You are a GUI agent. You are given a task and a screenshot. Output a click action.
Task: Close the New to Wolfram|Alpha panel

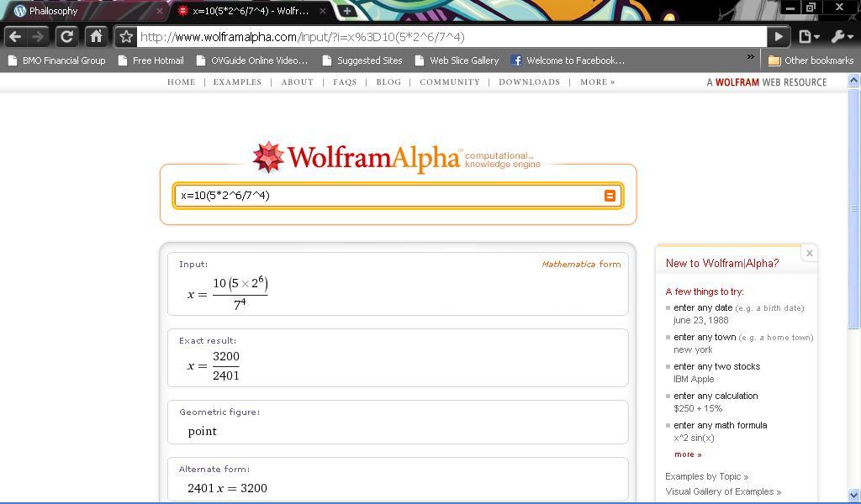click(810, 254)
